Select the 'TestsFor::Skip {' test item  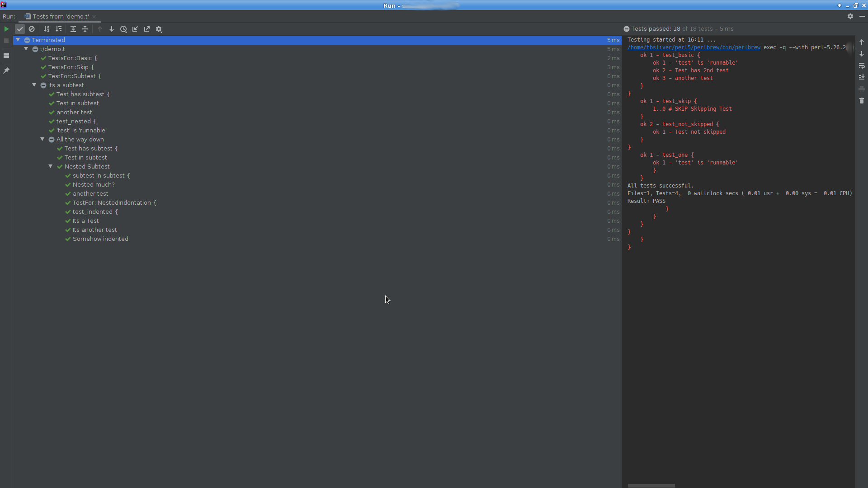pyautogui.click(x=71, y=67)
